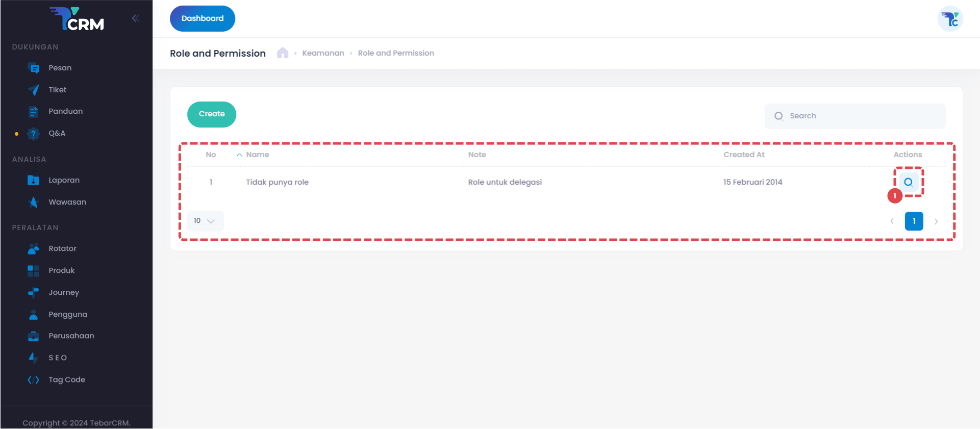
Task: Click the Create button
Action: point(212,114)
